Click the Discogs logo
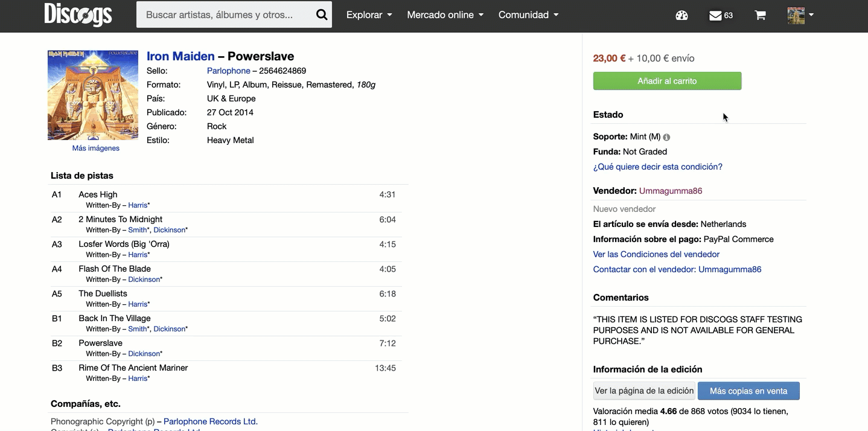Screen dimensions: 868x431 point(78,15)
